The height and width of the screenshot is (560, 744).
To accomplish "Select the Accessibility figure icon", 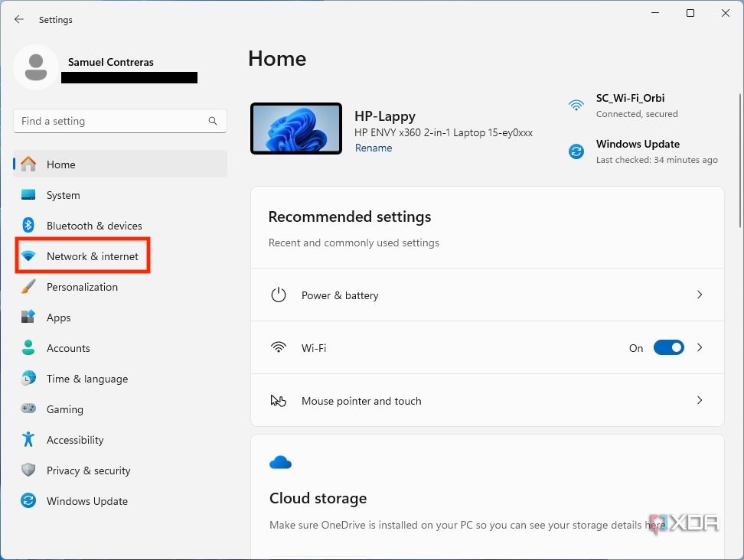I will click(28, 440).
